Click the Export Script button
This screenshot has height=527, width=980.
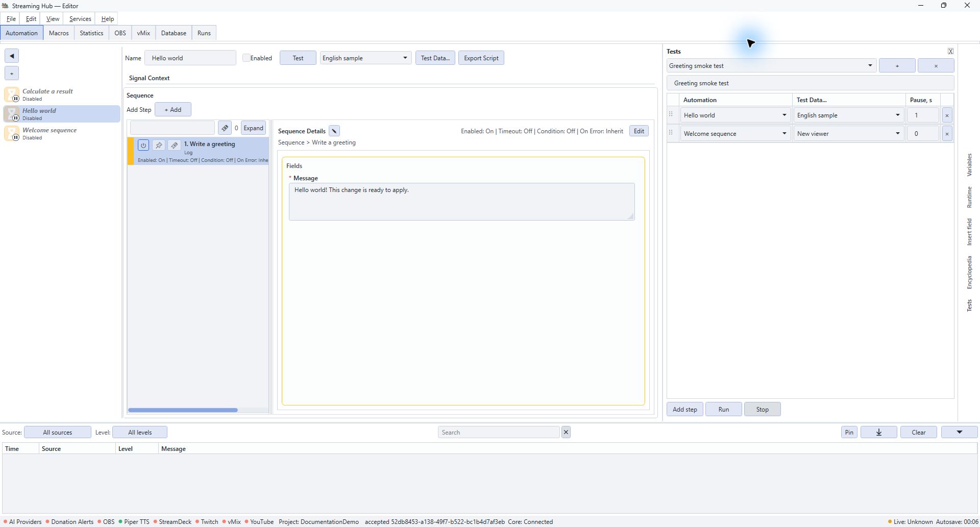point(481,58)
